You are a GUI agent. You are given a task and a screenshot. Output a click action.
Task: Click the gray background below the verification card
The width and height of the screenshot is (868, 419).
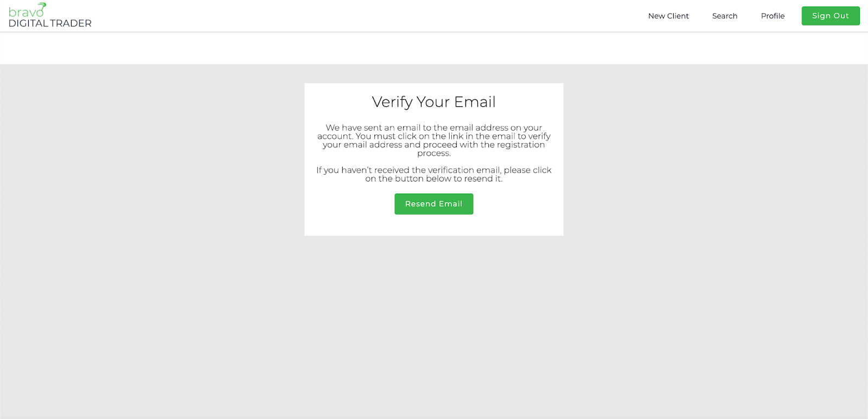click(x=434, y=325)
